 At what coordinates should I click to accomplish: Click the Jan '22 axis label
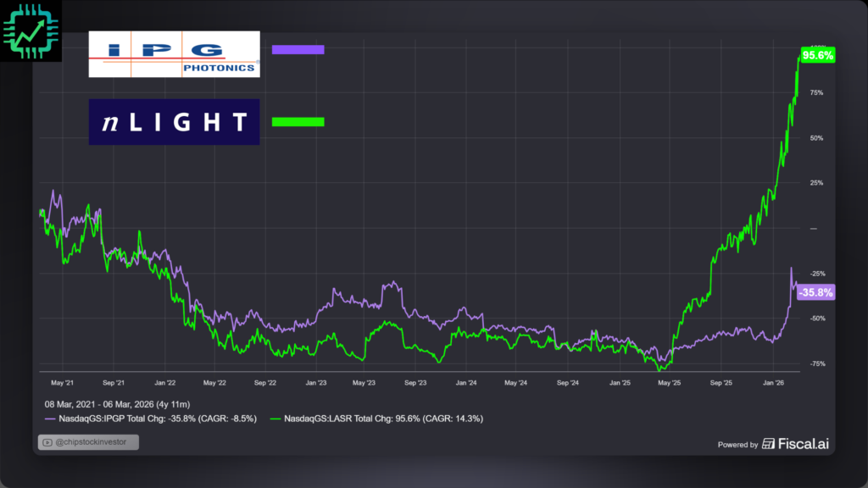point(165,383)
